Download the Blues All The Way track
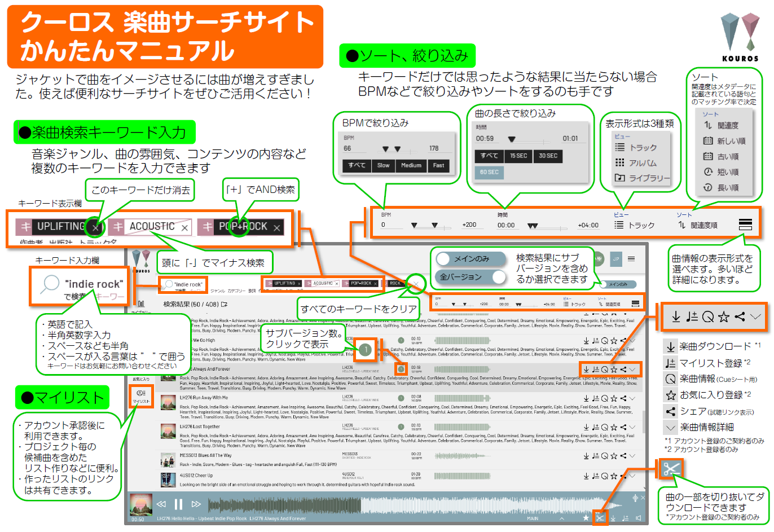 tap(586, 456)
